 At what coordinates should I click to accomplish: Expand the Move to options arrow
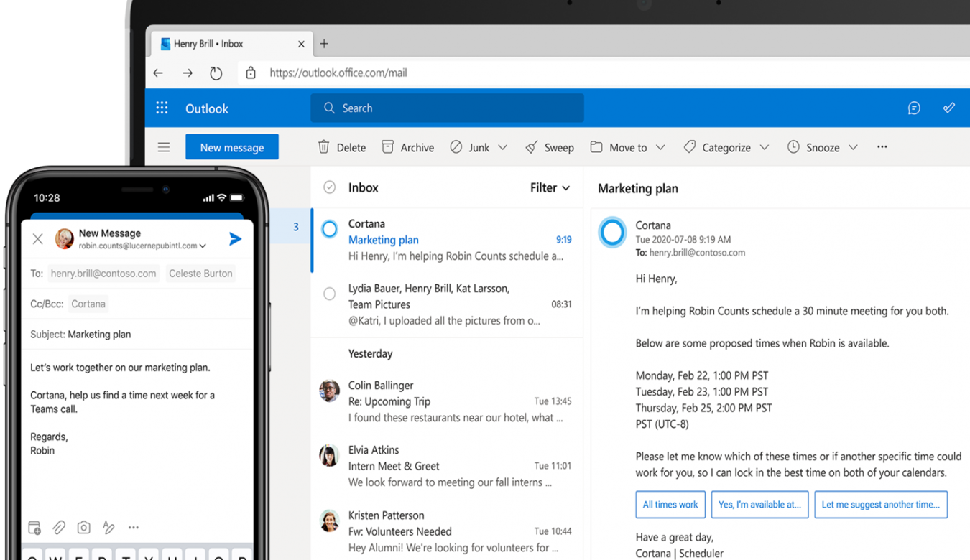tap(660, 147)
